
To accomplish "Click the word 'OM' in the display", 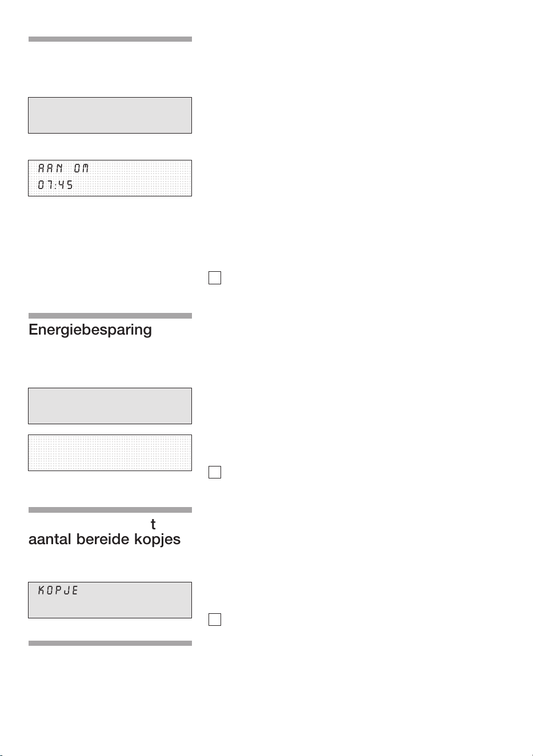I will click(x=82, y=168).
